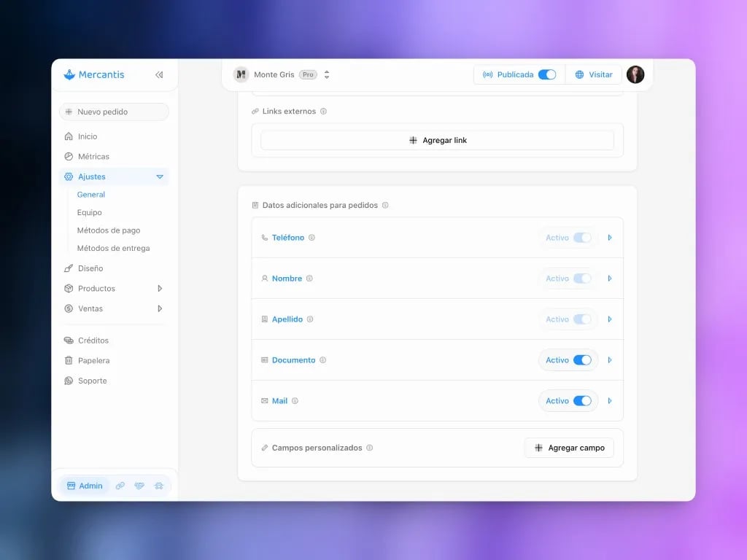Toggle the Publicada switch
The width and height of the screenshot is (747, 560).
coord(547,75)
